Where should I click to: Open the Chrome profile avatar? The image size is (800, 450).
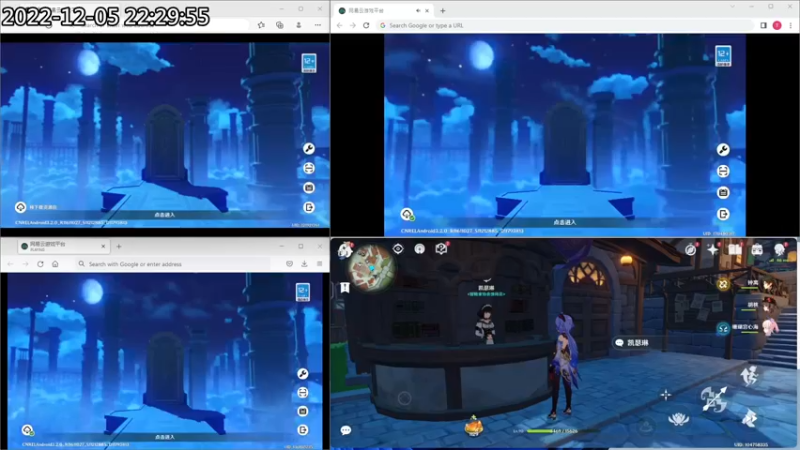tap(777, 25)
